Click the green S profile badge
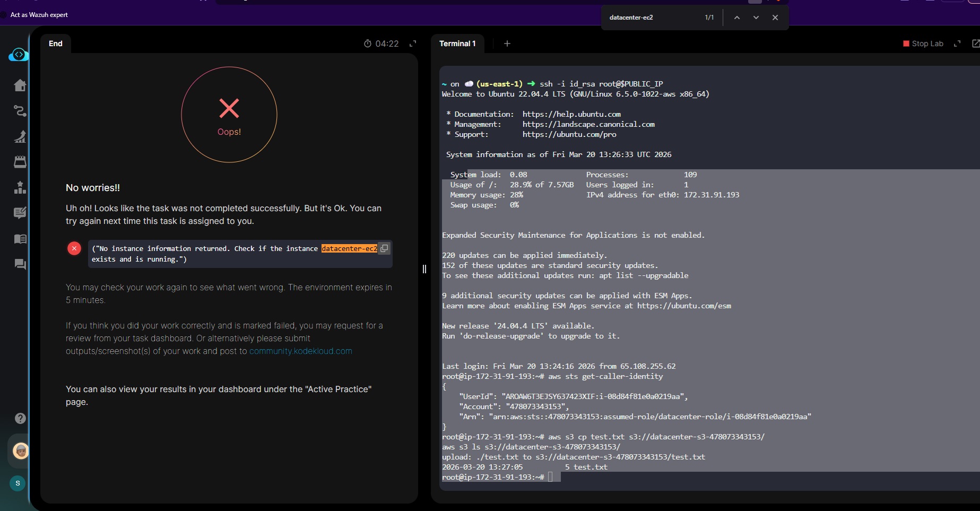The image size is (980, 511). pos(18,483)
